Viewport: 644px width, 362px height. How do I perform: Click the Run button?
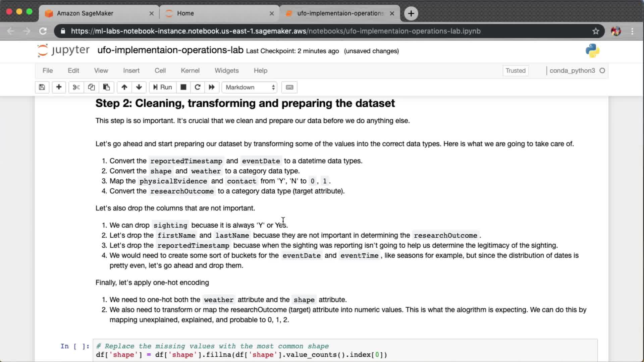pos(163,87)
